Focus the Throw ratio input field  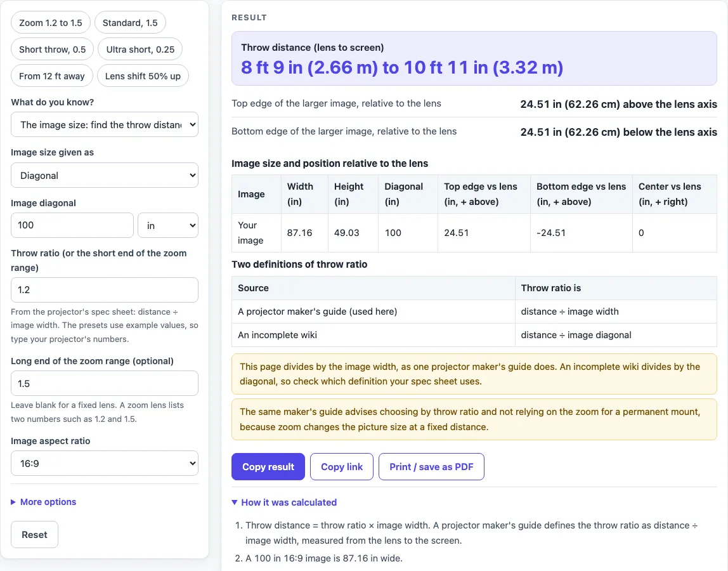(x=105, y=290)
